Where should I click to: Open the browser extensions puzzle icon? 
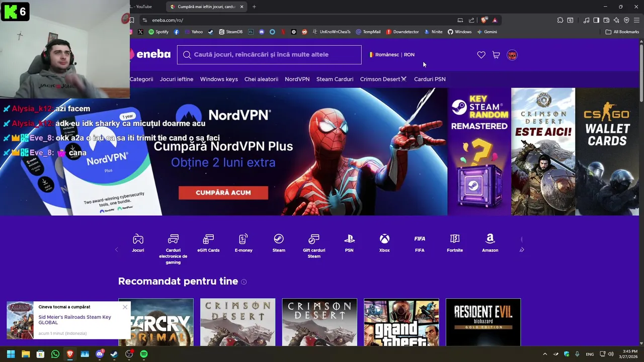(x=560, y=20)
